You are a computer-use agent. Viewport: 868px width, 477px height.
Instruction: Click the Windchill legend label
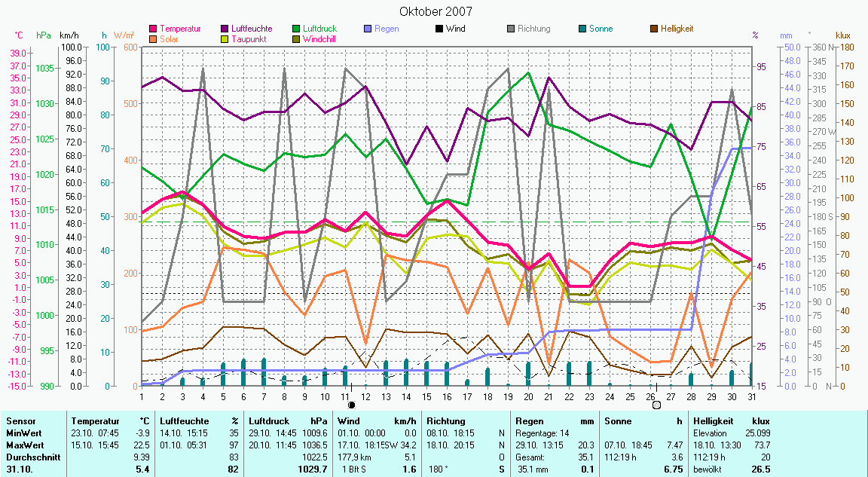(319, 38)
